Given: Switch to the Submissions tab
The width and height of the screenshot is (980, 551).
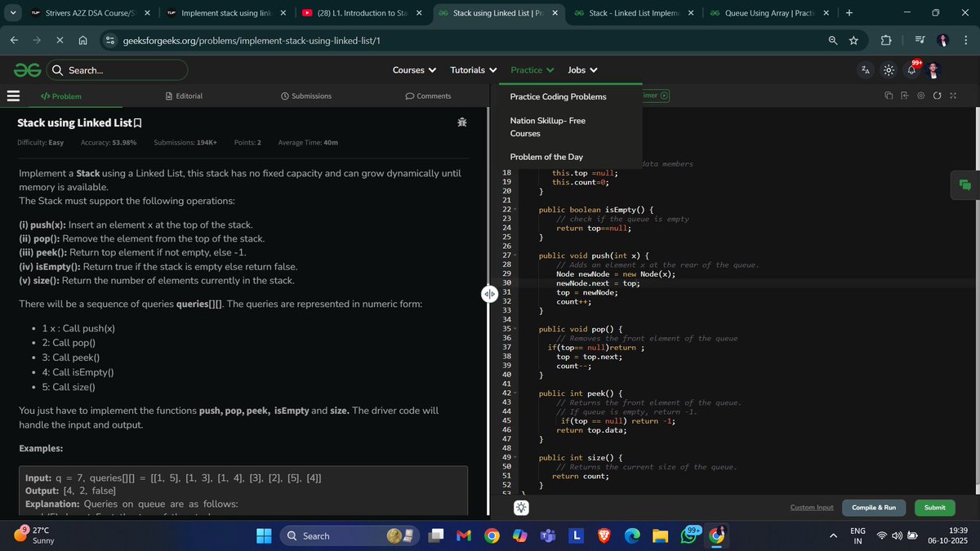Looking at the screenshot, I should point(306,96).
